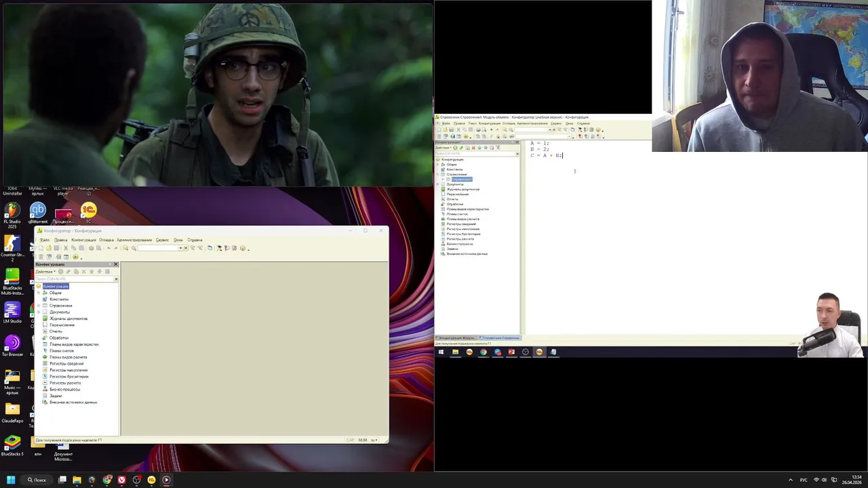Screen dimensions: 868x488
Task: Click Undo arrow in front Configurator toolbar
Action: click(108, 248)
